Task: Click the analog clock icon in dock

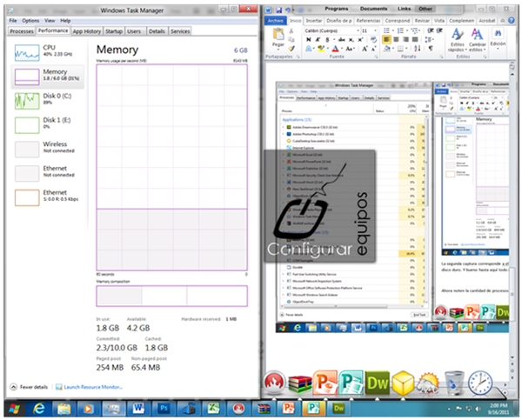Action: (480, 383)
